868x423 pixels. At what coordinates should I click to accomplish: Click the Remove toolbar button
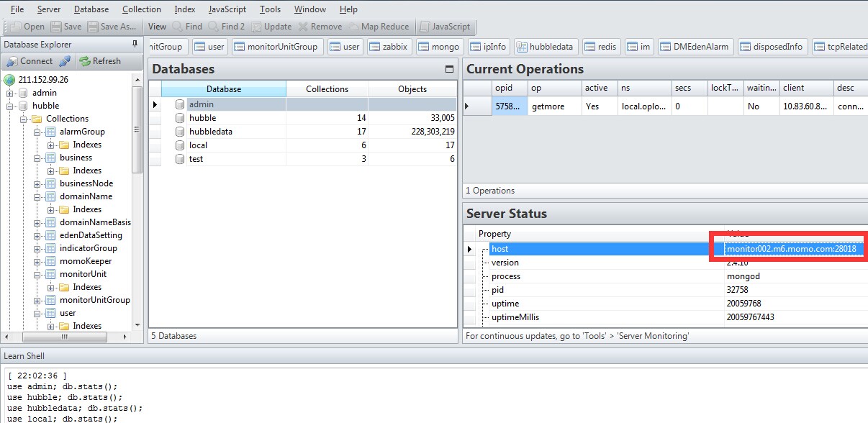[x=320, y=27]
